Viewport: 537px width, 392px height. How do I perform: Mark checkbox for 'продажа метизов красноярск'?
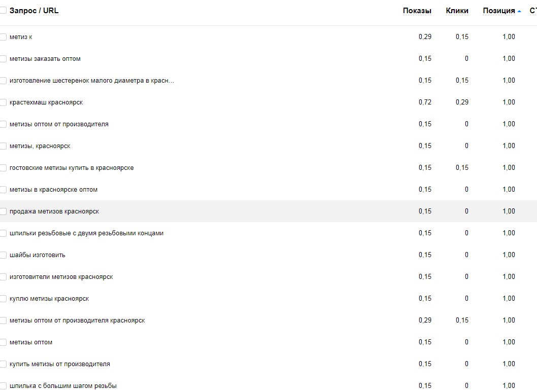click(3, 211)
